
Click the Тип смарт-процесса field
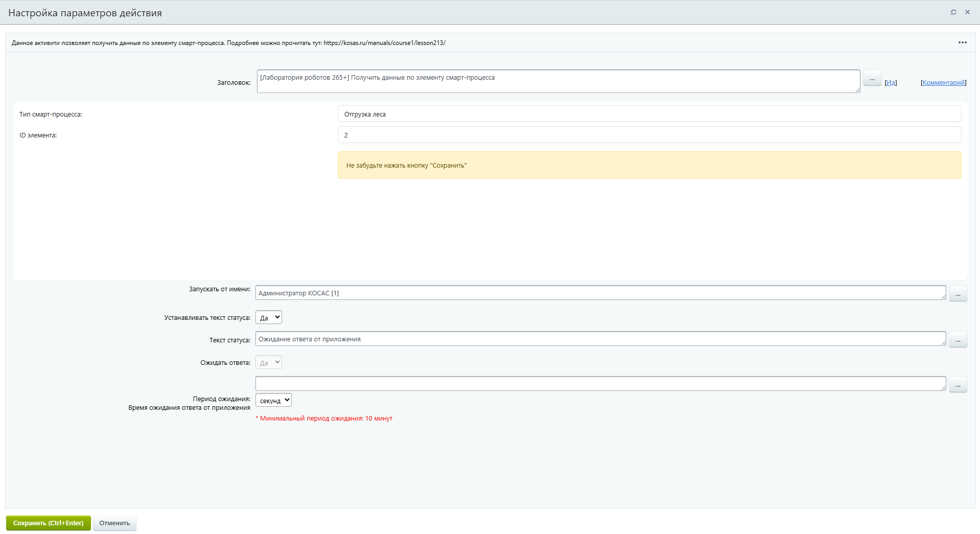(649, 114)
